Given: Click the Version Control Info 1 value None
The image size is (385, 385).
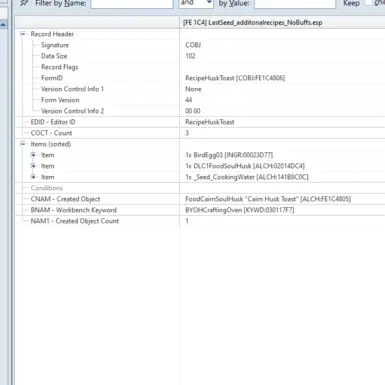Looking at the screenshot, I should coord(193,89).
